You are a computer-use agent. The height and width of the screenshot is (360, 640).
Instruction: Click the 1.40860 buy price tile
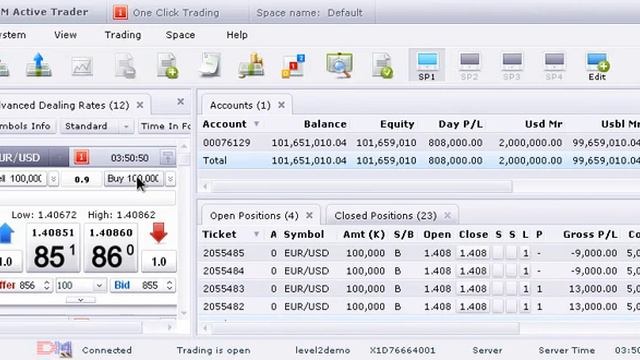[x=111, y=248]
